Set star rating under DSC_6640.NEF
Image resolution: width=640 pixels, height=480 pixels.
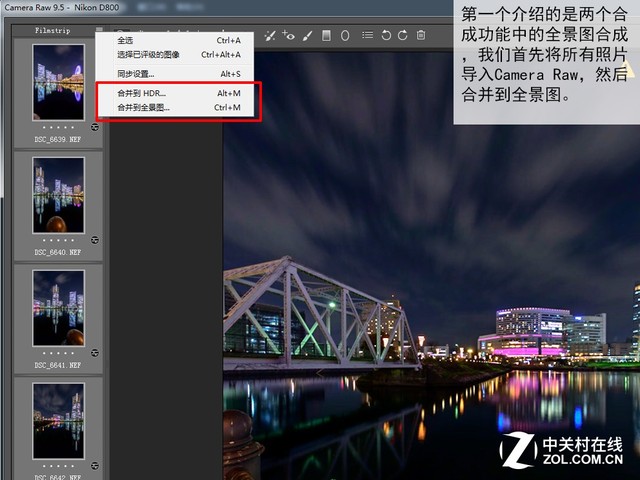coord(58,240)
